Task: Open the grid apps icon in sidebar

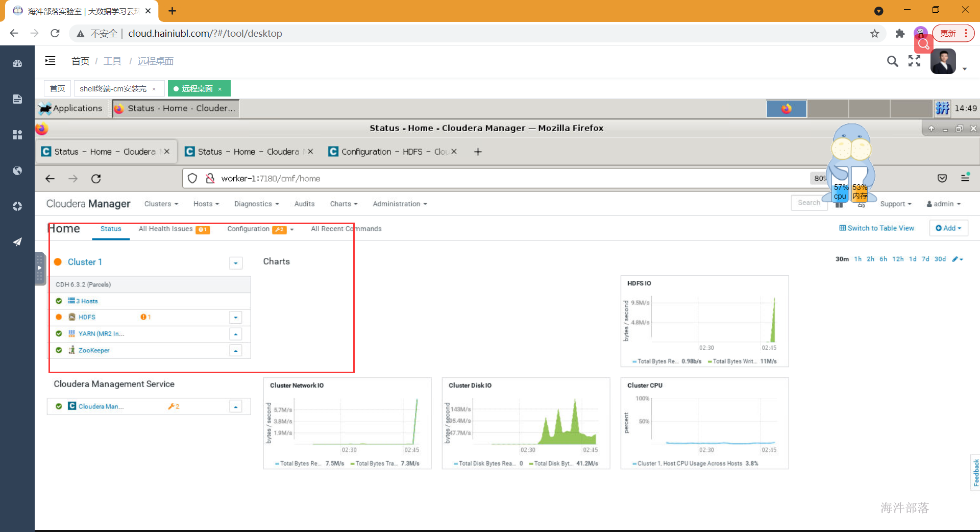Action: pyautogui.click(x=17, y=135)
